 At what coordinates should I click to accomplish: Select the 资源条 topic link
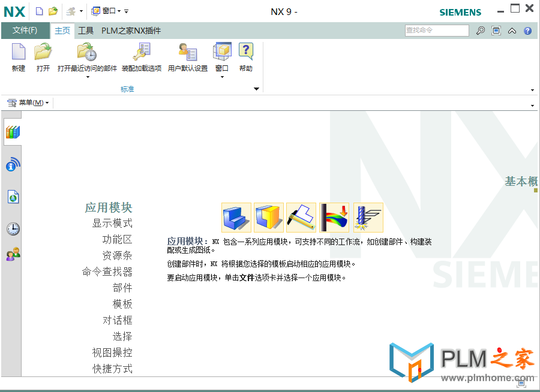pos(118,255)
